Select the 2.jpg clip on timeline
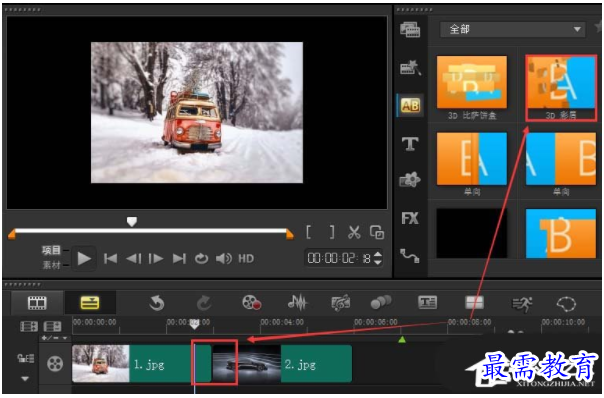Viewport: 604px width, 398px height. click(x=282, y=364)
